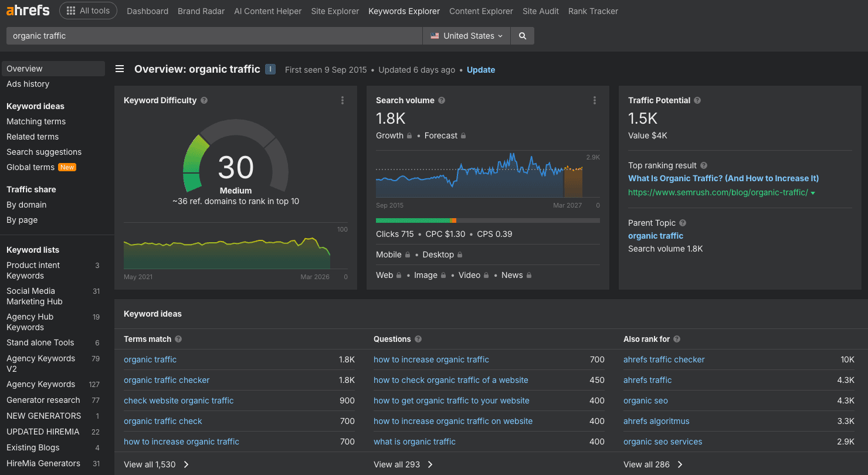This screenshot has width=868, height=475.
Task: Open the United States country selector
Action: point(466,36)
